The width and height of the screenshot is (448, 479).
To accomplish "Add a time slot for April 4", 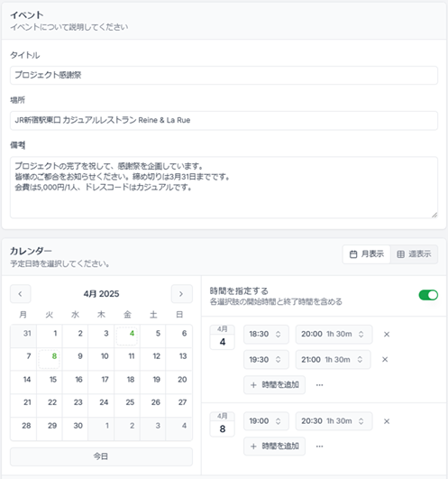I will pos(274,385).
